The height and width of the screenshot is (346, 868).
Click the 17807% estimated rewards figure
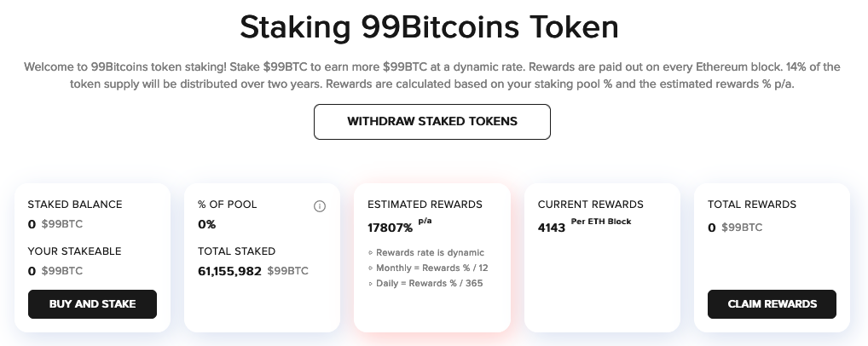391,228
